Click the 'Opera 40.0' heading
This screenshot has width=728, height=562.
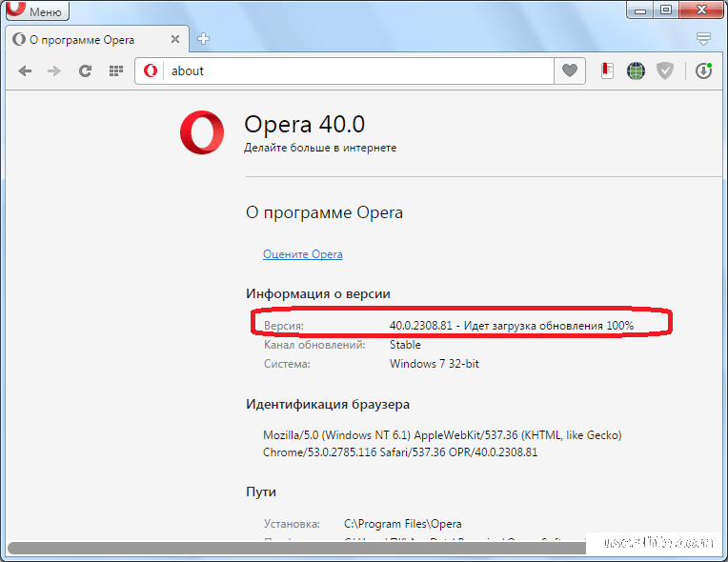[305, 125]
